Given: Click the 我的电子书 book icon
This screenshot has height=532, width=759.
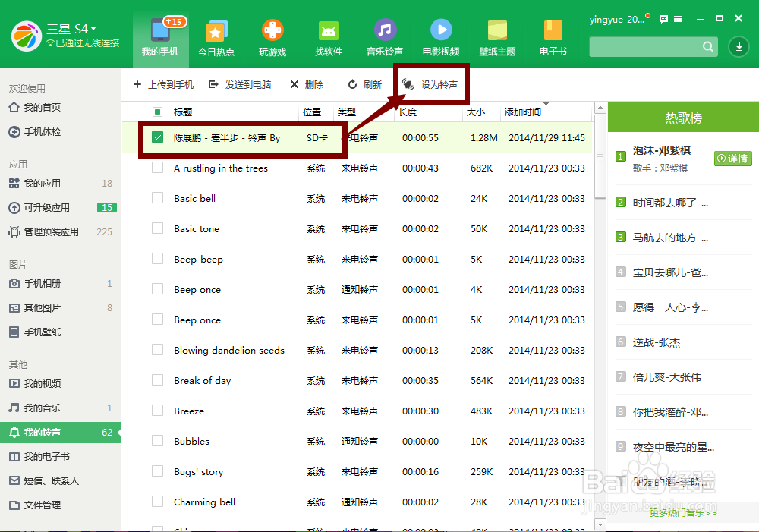Looking at the screenshot, I should (14, 456).
